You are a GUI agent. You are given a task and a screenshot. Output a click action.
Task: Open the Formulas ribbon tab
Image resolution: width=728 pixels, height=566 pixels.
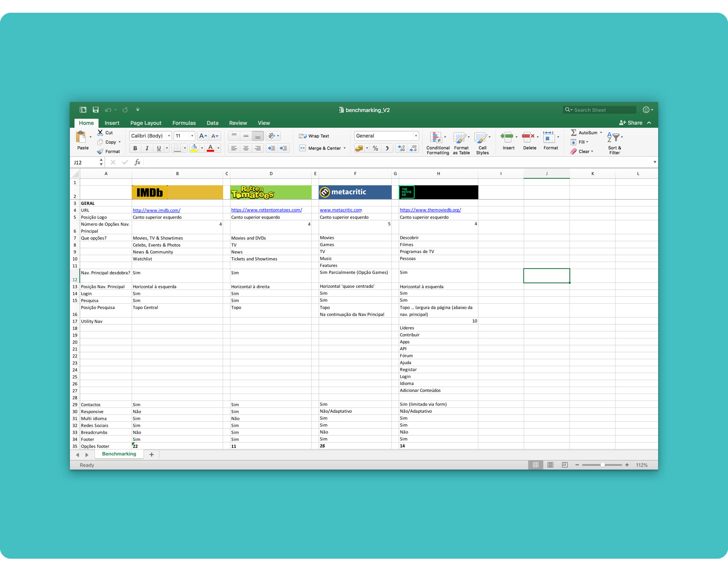tap(183, 122)
